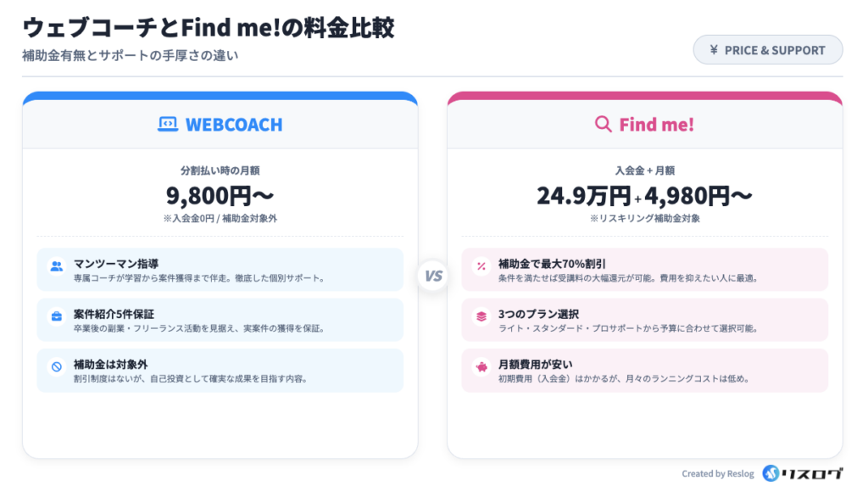Click the ウェブコーチとFind me!の料金比較 page title
This screenshot has width=868, height=486.
click(208, 27)
